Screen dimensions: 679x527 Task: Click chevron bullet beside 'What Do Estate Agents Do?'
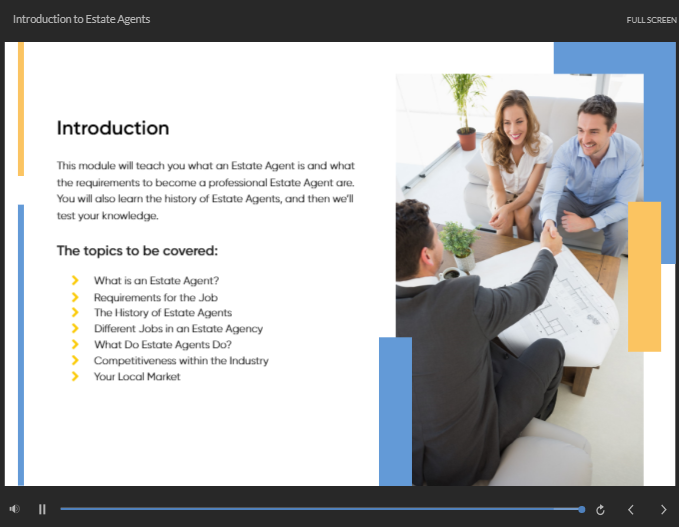[75, 344]
